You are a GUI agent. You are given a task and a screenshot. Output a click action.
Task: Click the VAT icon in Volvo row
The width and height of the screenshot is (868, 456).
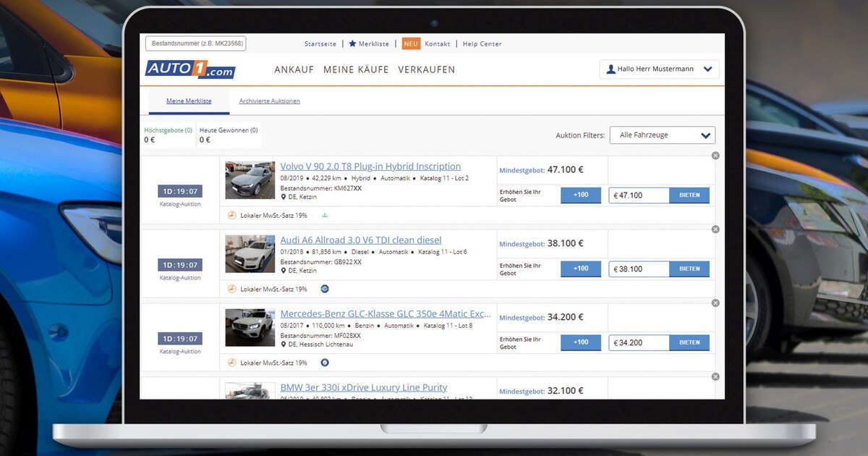(231, 215)
